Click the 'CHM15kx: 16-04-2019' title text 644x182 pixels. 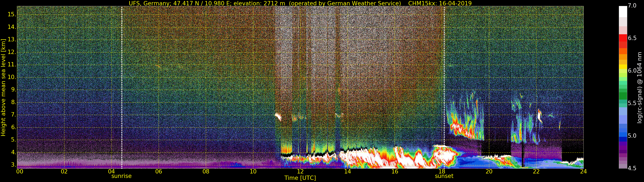pos(440,3)
